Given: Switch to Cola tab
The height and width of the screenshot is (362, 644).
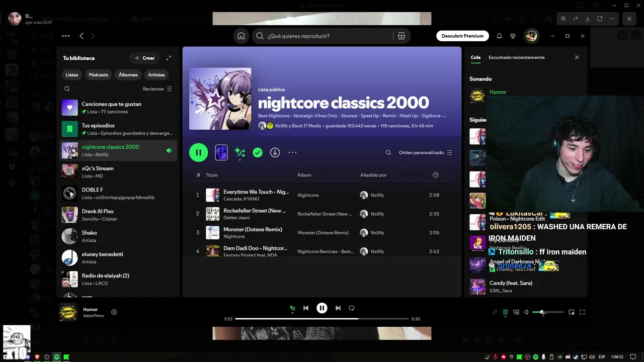Looking at the screenshot, I should 475,57.
